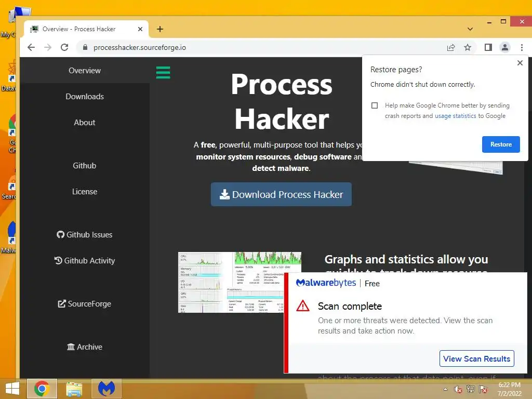Check the send crash reports checkbox
The height and width of the screenshot is (399, 532).
pos(375,105)
